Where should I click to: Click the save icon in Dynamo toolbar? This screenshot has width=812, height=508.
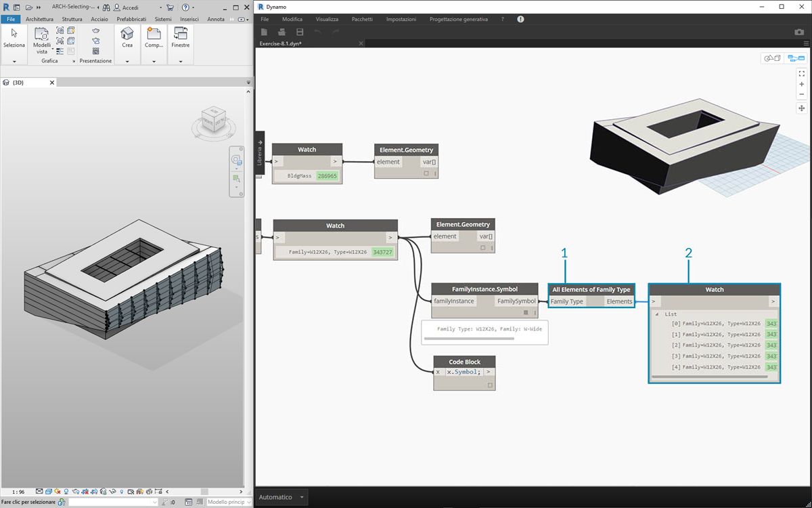300,32
